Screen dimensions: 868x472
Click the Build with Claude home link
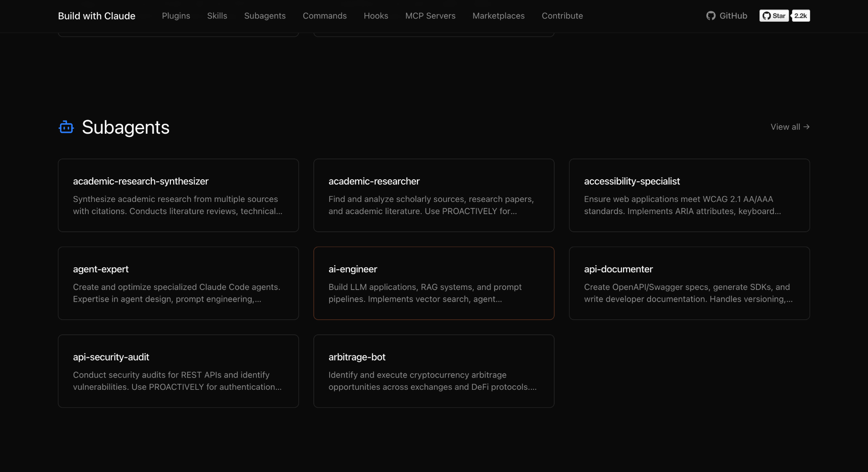pos(96,16)
